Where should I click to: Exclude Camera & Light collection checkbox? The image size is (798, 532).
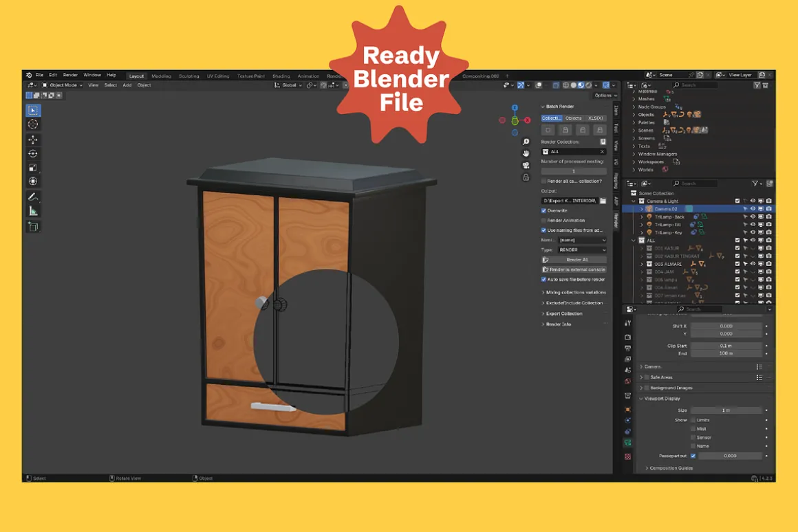point(737,201)
